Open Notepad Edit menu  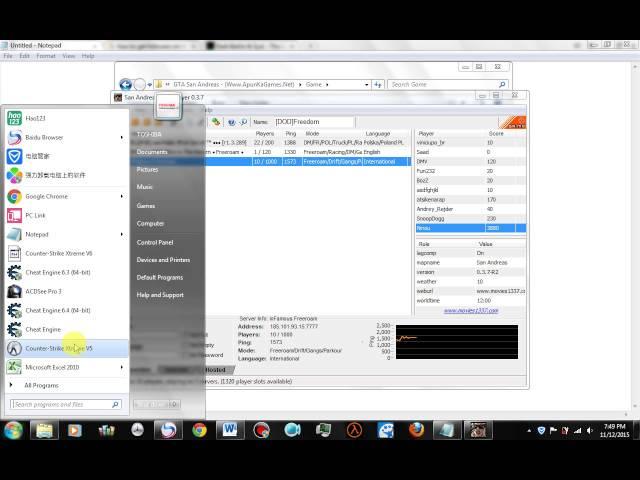tap(24, 56)
